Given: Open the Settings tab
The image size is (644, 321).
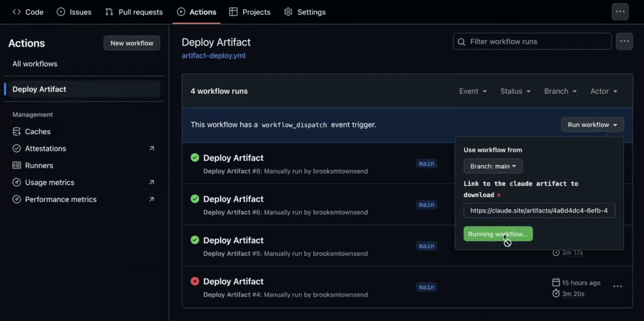Looking at the screenshot, I should tap(305, 12).
